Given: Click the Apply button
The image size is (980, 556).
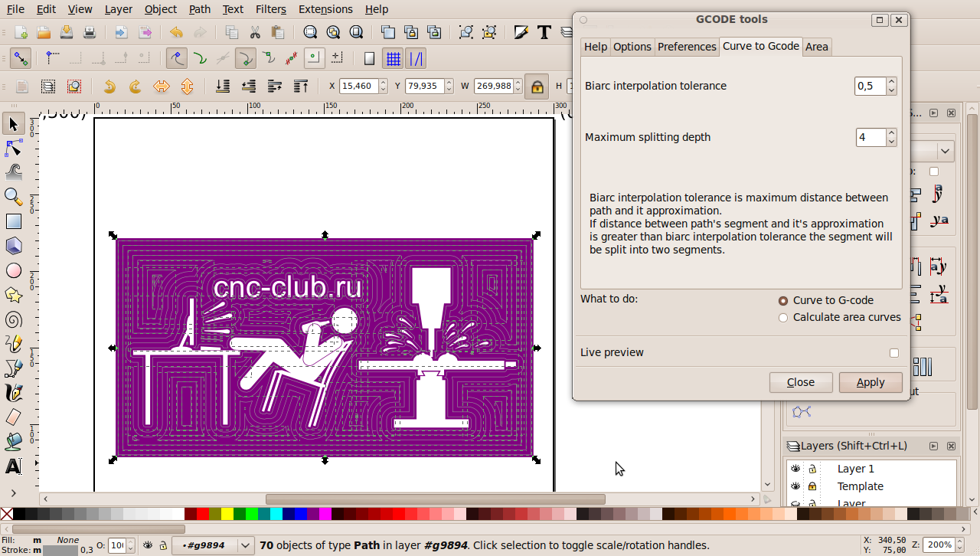Looking at the screenshot, I should tap(871, 382).
